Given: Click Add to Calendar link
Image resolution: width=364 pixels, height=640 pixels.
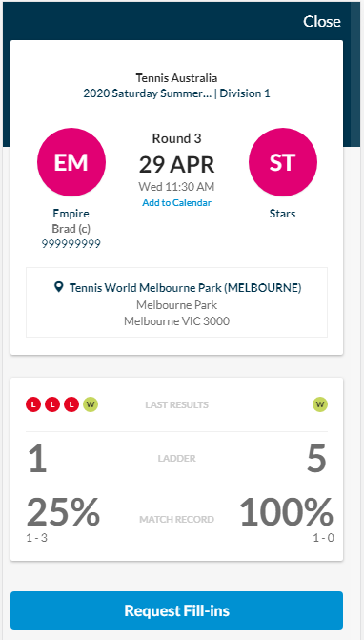Looking at the screenshot, I should 177,202.
